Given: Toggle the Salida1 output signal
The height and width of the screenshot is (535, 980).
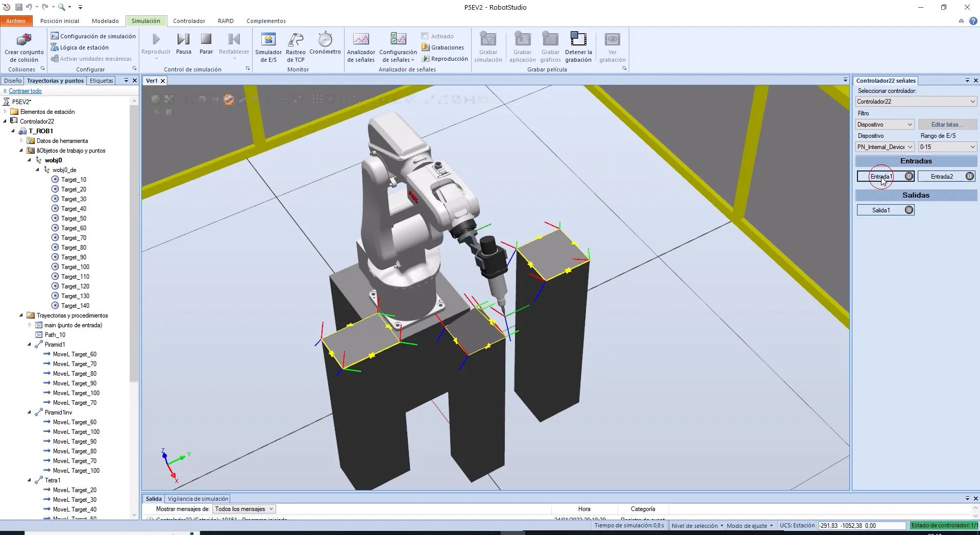Looking at the screenshot, I should pyautogui.click(x=885, y=210).
